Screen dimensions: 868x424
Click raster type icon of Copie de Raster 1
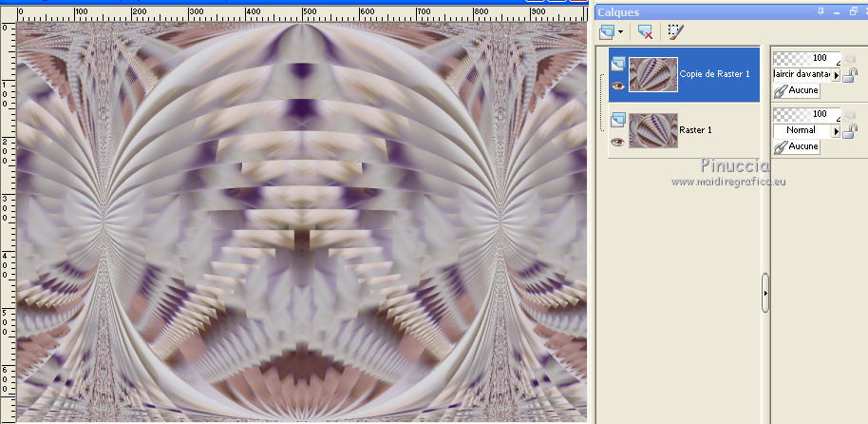click(x=618, y=64)
